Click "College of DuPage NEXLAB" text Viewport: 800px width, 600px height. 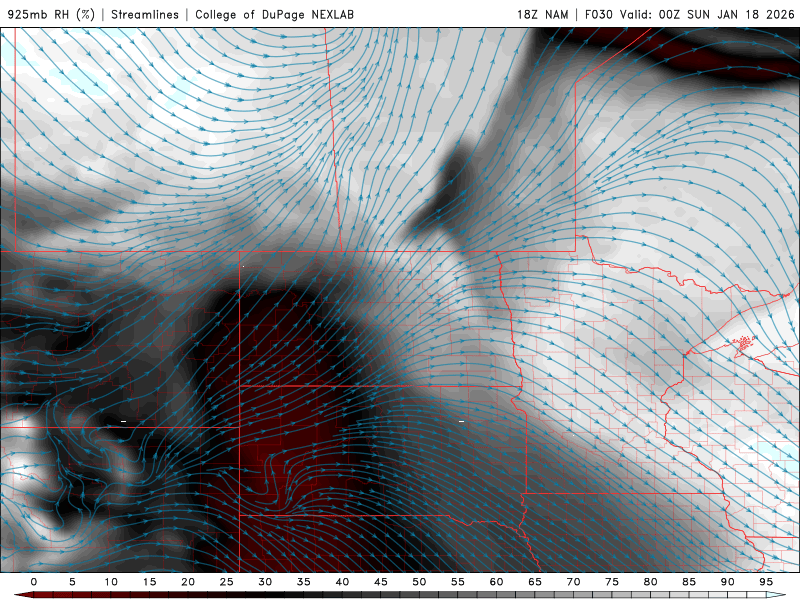tap(274, 14)
